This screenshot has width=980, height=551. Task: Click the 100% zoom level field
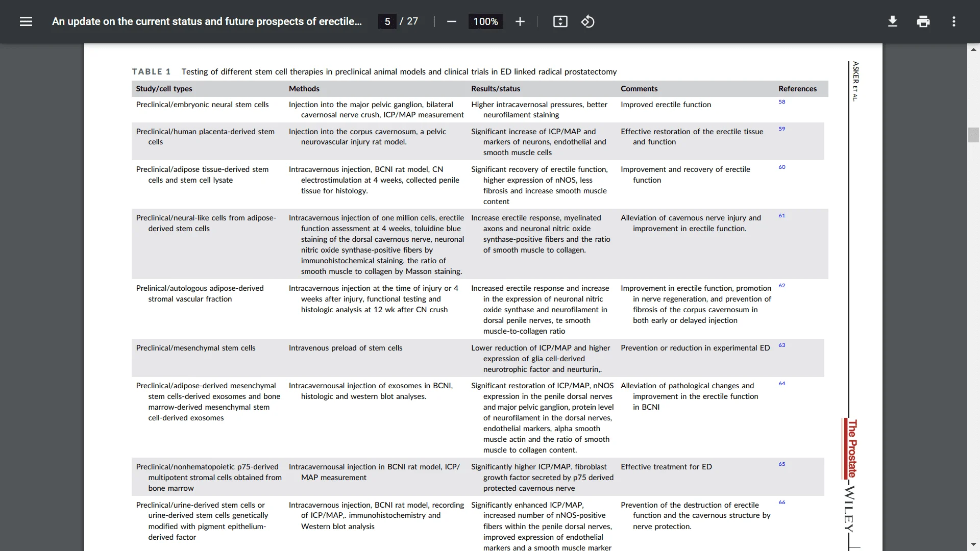click(x=485, y=21)
